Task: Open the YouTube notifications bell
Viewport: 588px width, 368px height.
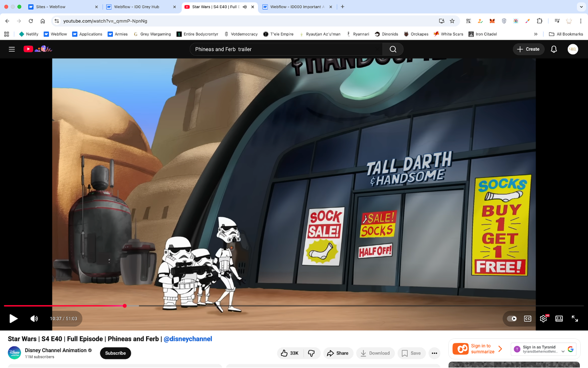Action: (x=554, y=49)
